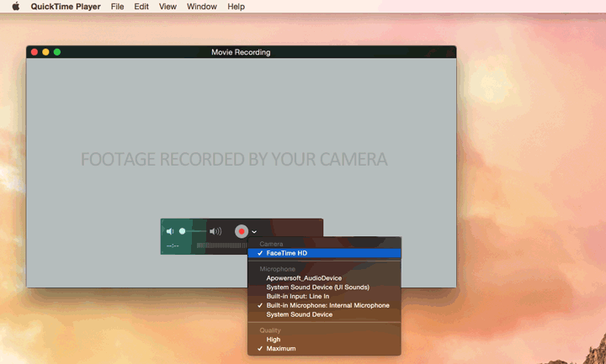Screen dimensions: 606x364
Task: Choose Apowersoft_AudioDevice microphone
Action: point(304,277)
